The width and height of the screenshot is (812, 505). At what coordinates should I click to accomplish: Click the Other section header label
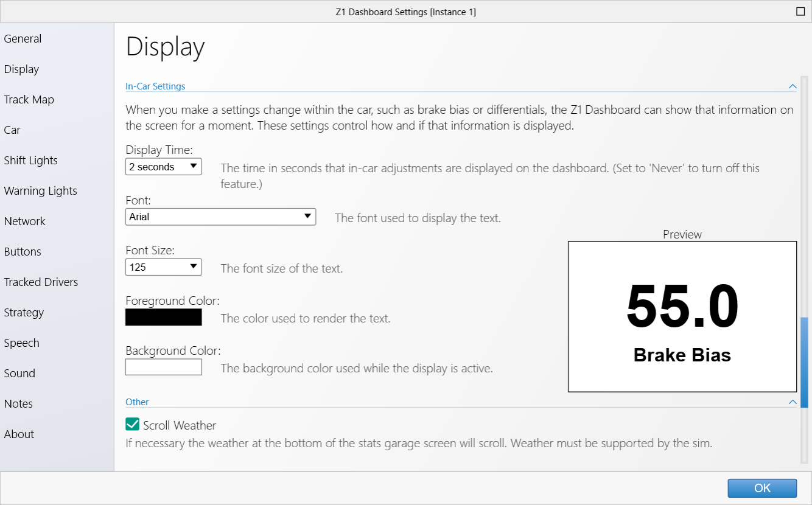pos(137,402)
